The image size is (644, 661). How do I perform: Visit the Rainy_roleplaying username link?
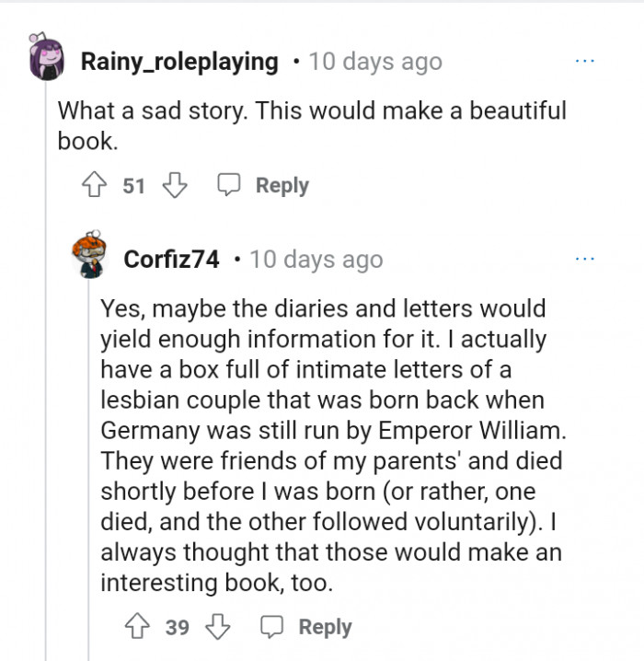179,62
